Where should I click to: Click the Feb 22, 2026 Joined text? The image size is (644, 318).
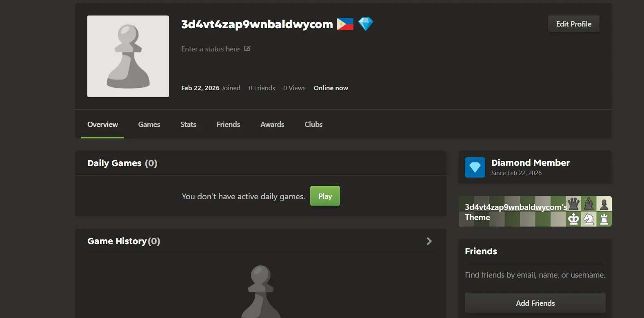(x=211, y=88)
